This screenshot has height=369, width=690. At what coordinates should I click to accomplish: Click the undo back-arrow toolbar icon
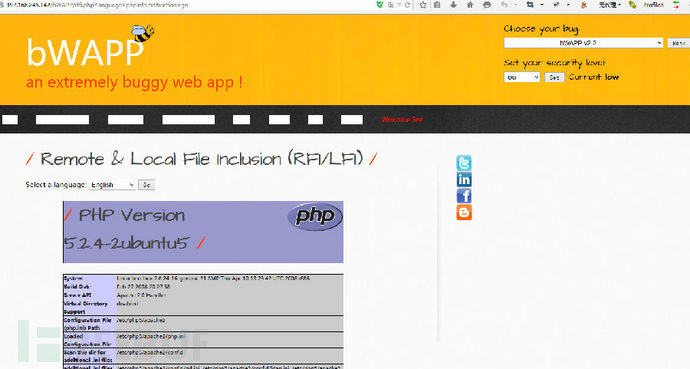504,5
